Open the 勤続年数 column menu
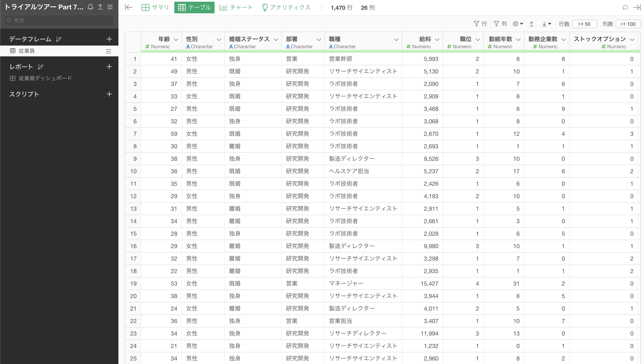The image size is (644, 364). click(519, 40)
